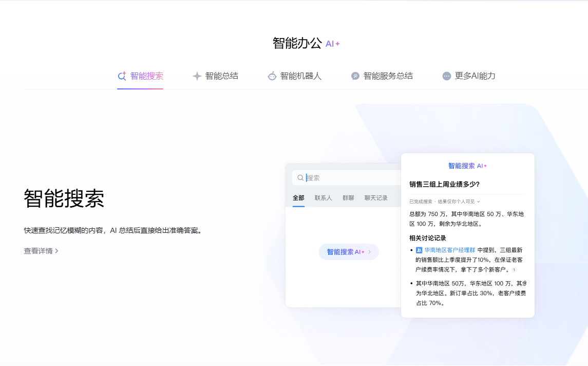The width and height of the screenshot is (588, 366).
Task: Open the 查看详情 link
Action: click(41, 251)
